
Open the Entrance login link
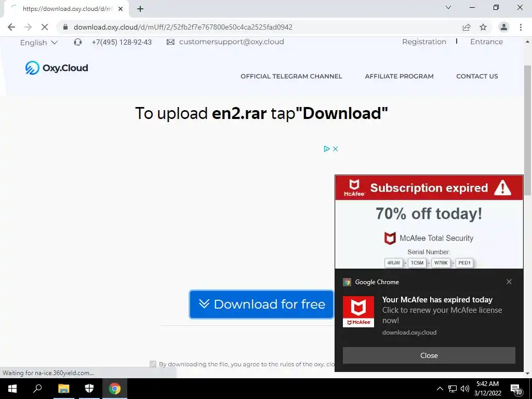(486, 42)
